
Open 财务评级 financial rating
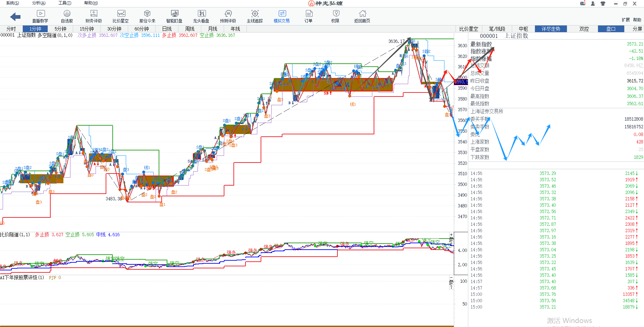[94, 16]
